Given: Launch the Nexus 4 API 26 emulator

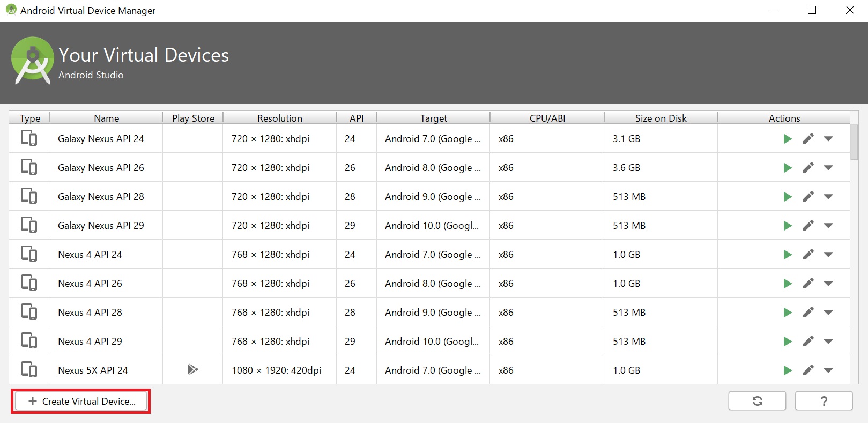Looking at the screenshot, I should pyautogui.click(x=788, y=284).
